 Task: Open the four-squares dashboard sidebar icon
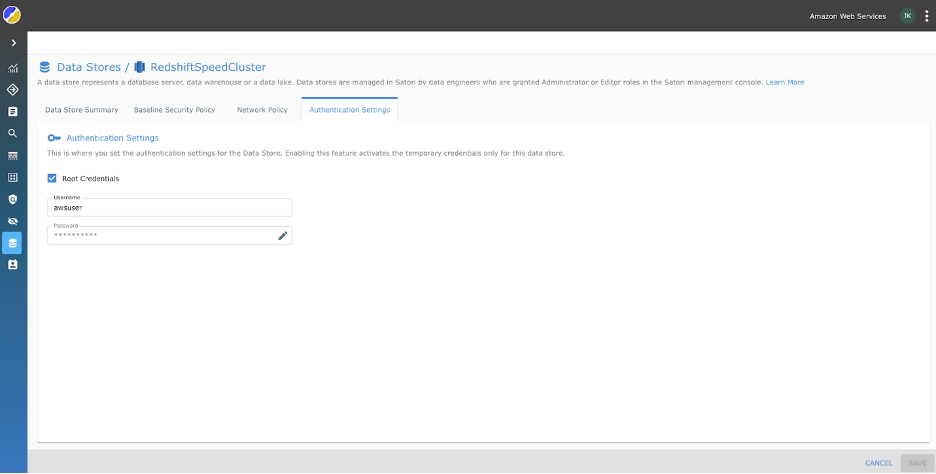coord(13,177)
